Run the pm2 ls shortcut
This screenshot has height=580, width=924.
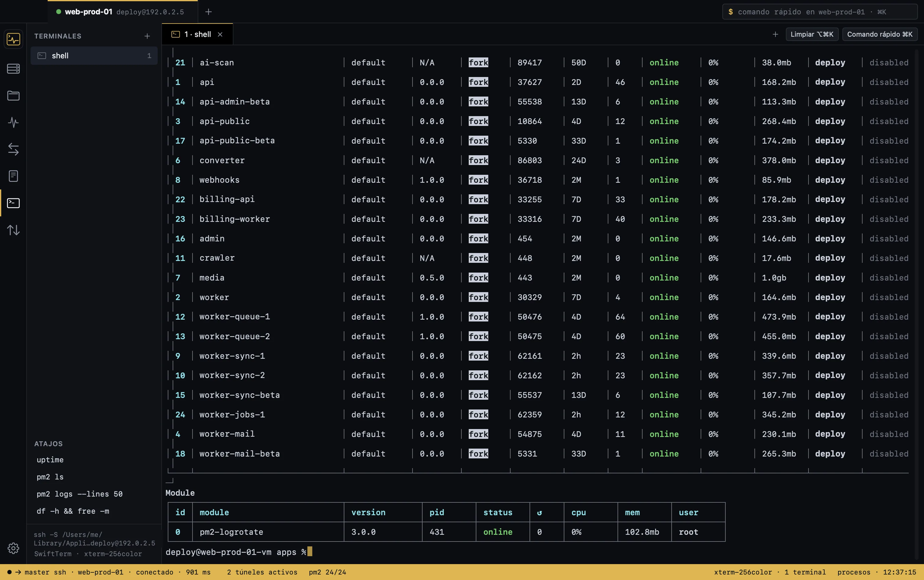tap(50, 477)
